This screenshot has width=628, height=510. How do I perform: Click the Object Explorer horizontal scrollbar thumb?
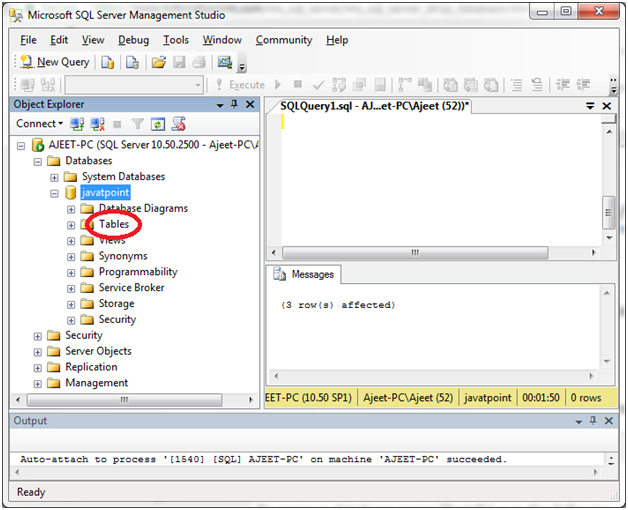(x=124, y=400)
